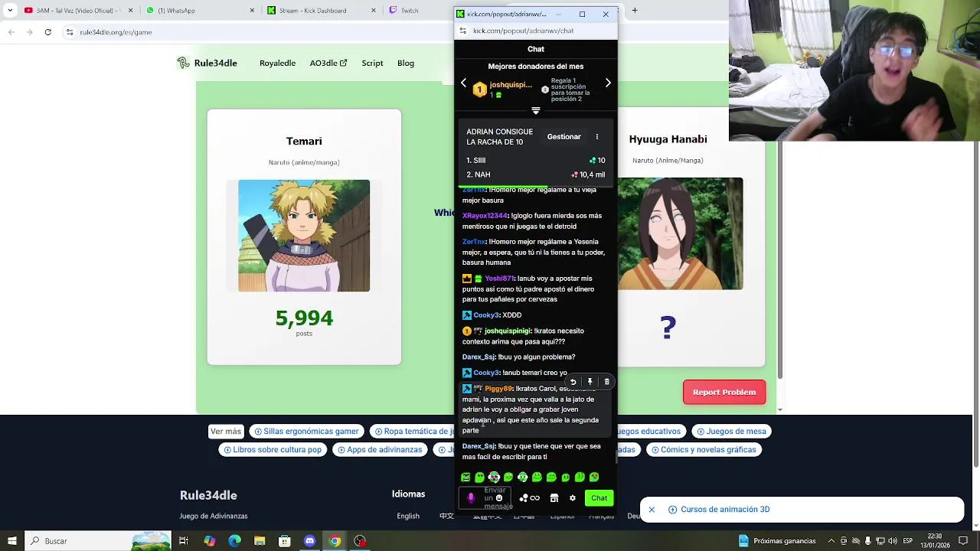The width and height of the screenshot is (980, 551).
Task: Open OBS Studio from the taskbar
Action: coord(360,541)
